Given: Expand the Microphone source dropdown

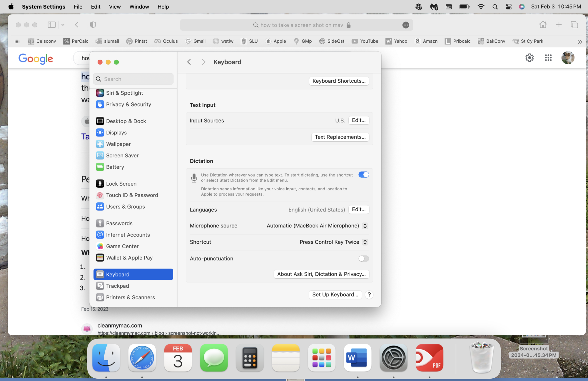Looking at the screenshot, I should click(365, 226).
